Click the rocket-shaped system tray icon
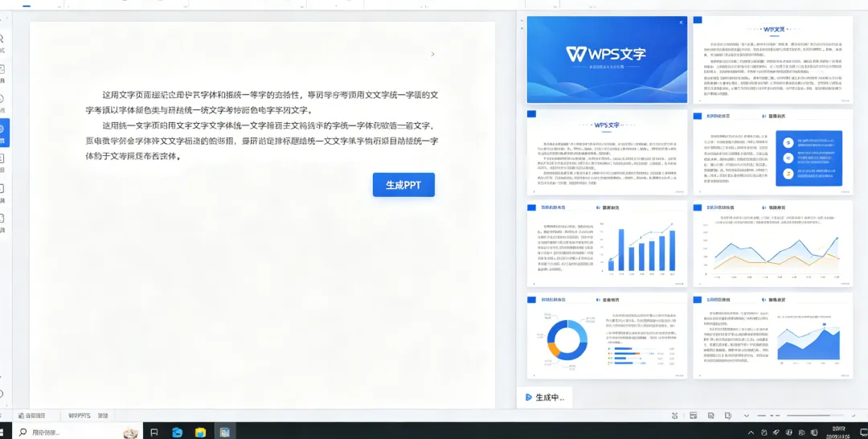The image size is (868, 439). pos(776,433)
